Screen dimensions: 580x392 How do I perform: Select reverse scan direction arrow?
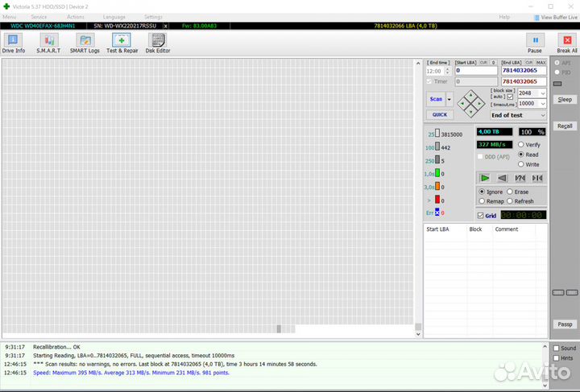pos(502,178)
